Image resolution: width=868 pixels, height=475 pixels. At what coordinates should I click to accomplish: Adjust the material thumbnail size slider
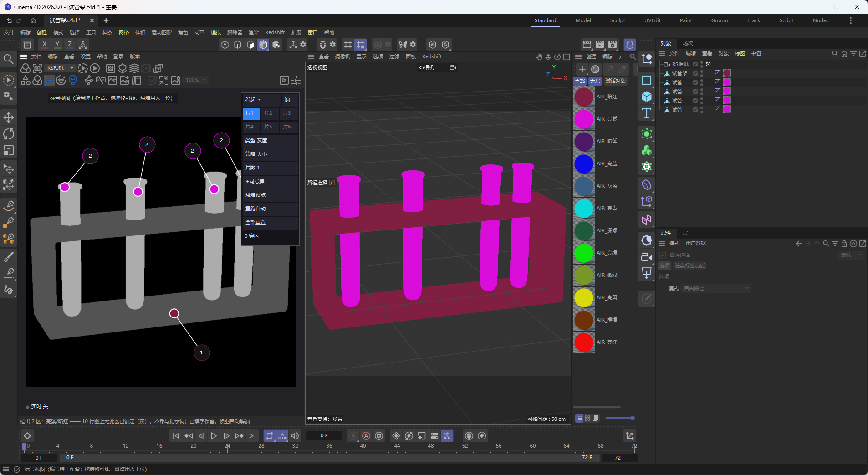[x=620, y=418]
